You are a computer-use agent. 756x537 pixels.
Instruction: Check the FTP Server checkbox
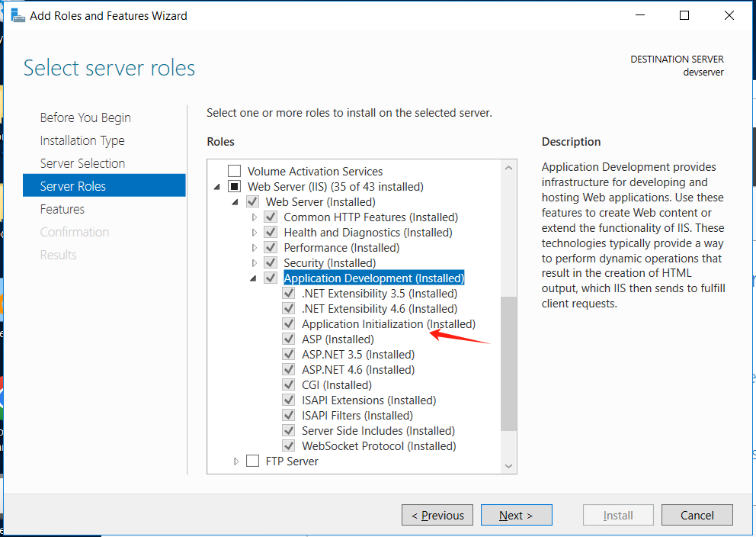(253, 461)
